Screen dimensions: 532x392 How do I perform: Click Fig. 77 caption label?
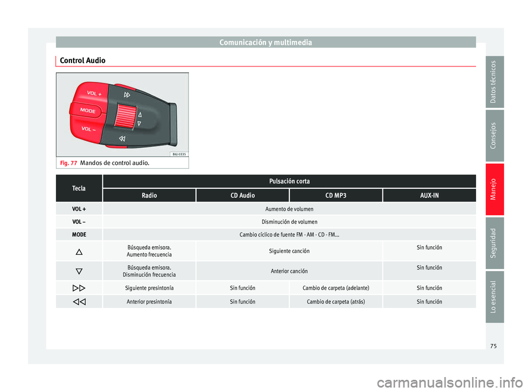69,163
